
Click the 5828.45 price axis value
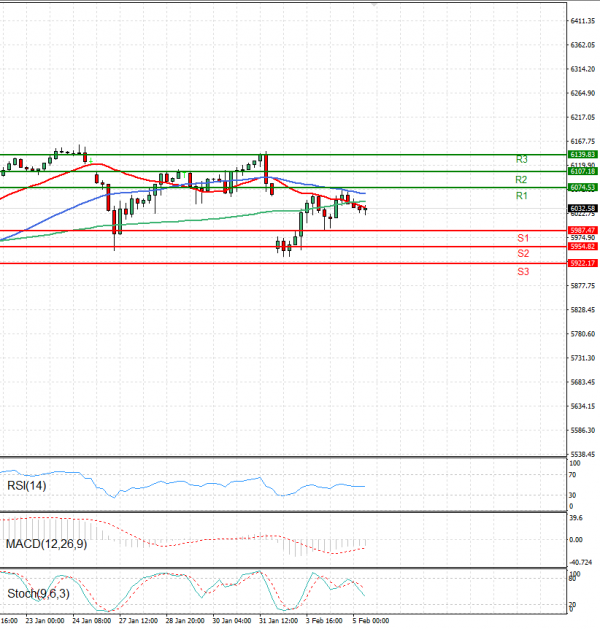click(x=583, y=310)
